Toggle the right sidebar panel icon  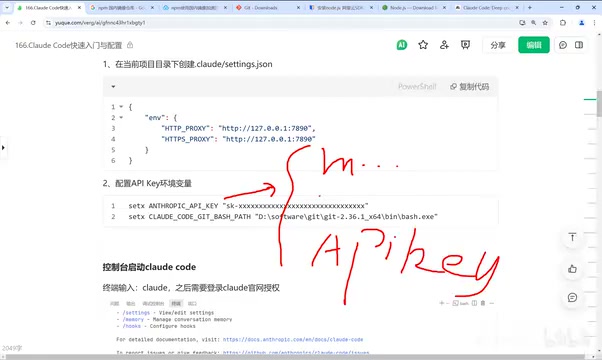(x=579, y=45)
